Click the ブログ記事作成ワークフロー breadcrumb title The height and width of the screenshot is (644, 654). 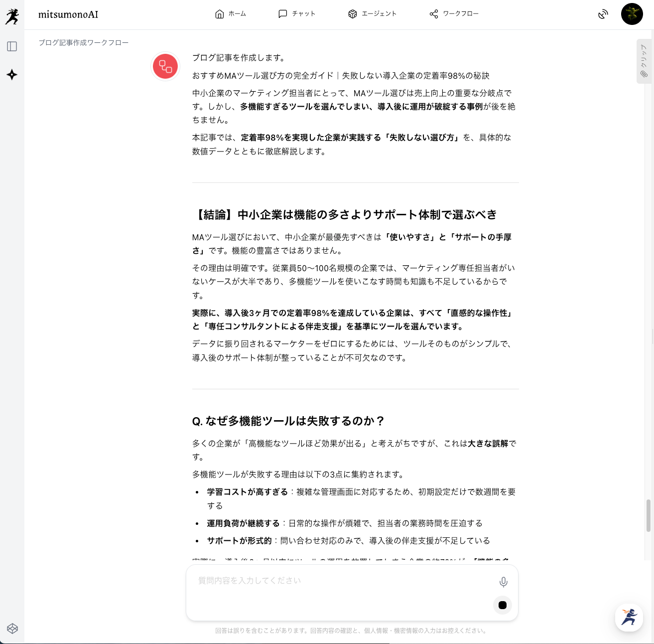(x=84, y=43)
